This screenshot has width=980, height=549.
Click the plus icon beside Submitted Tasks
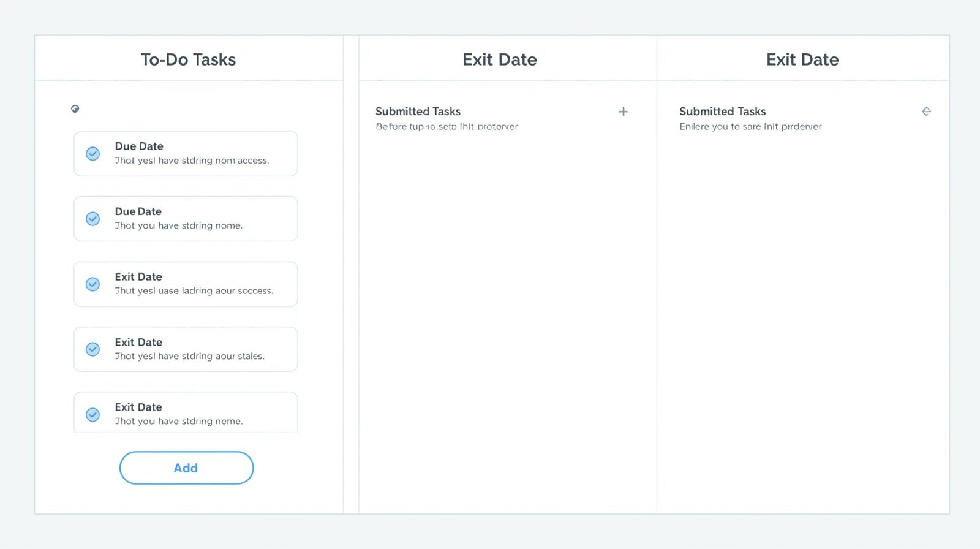[623, 112]
